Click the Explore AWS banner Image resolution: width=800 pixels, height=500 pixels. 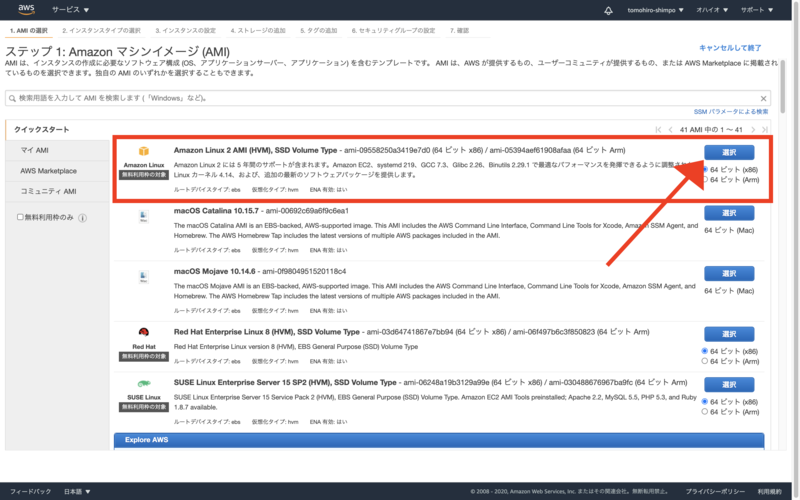[x=439, y=440]
